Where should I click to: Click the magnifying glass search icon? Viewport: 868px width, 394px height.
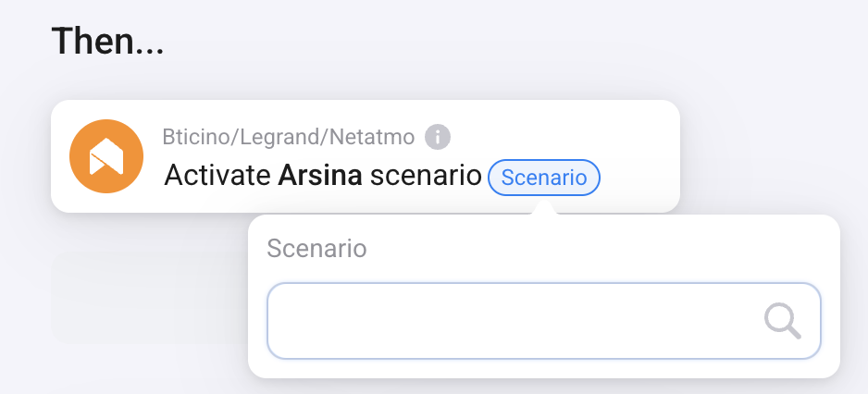tap(782, 320)
